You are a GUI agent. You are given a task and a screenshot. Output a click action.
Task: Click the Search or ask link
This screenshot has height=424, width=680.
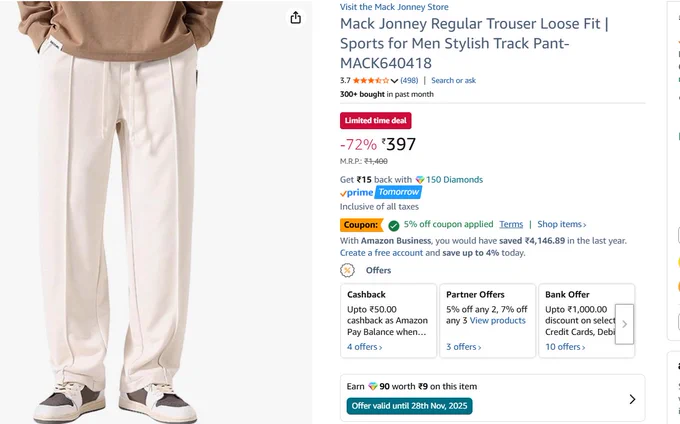click(x=453, y=80)
